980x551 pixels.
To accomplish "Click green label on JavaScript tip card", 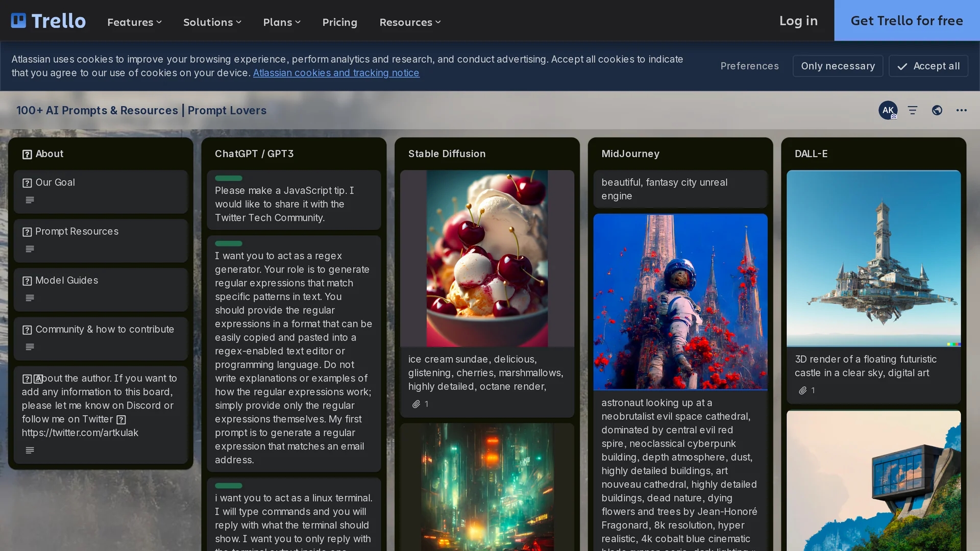I will 229,178.
